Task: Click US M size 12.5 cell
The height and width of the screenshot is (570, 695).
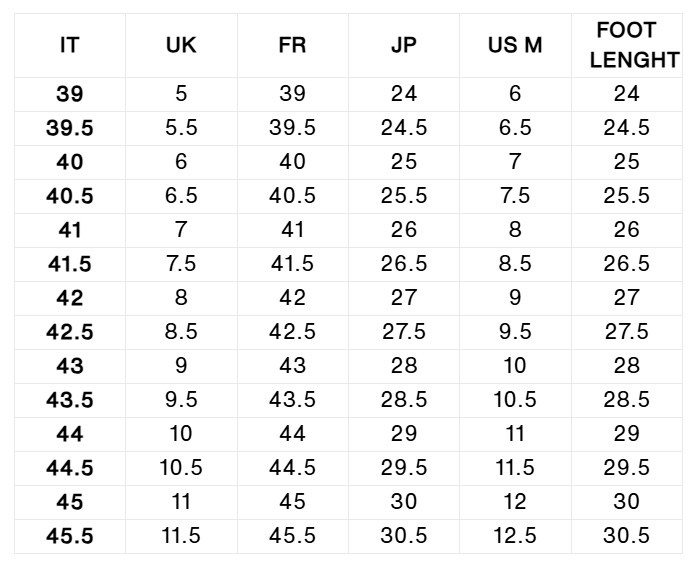Action: 515,536
